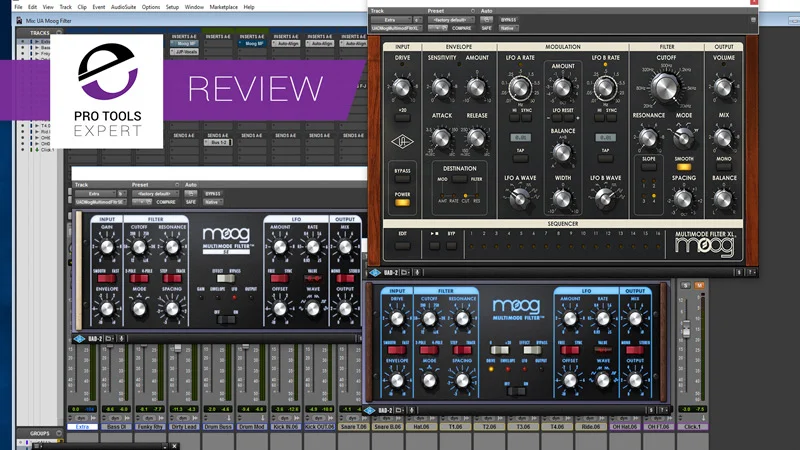The height and width of the screenshot is (450, 800).
Task: Click microphone icon in XL UAD-2 toolbar
Action: (417, 272)
